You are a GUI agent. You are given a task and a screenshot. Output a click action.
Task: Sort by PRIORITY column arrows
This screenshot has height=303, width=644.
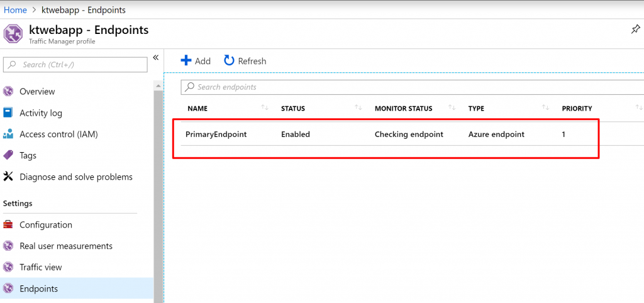[x=639, y=107]
